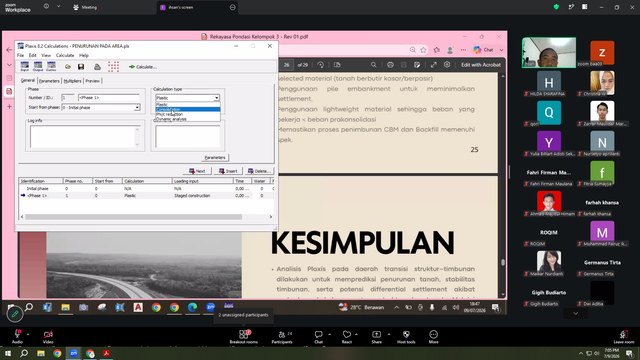Open Plaxis View menu
640x360 pixels.
[46, 56]
